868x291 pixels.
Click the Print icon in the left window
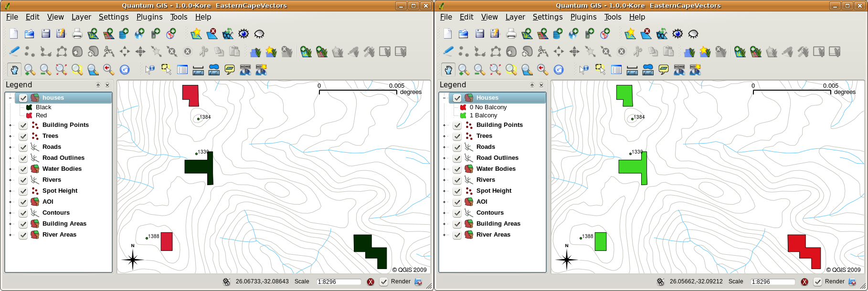click(77, 33)
